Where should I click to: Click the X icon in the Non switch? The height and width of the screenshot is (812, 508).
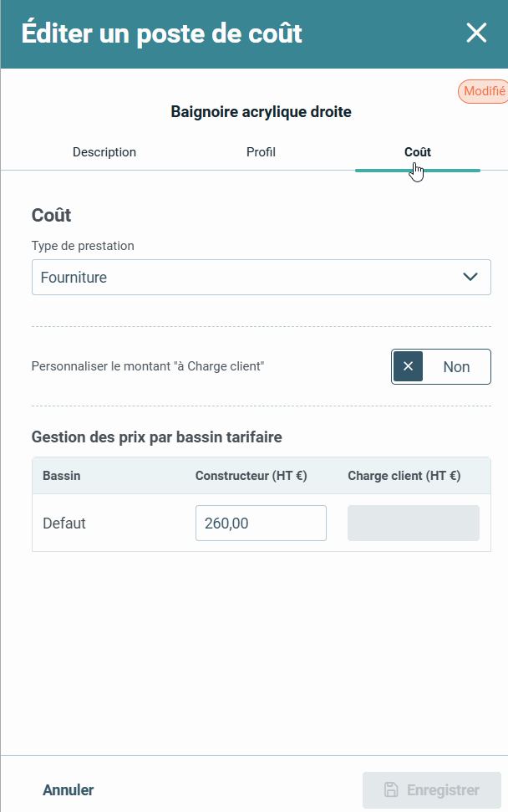pyautogui.click(x=408, y=366)
